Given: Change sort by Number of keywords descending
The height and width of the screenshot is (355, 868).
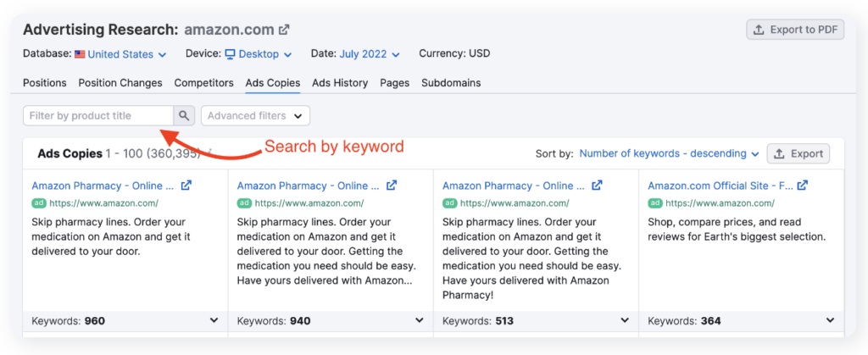Looking at the screenshot, I should [x=669, y=153].
